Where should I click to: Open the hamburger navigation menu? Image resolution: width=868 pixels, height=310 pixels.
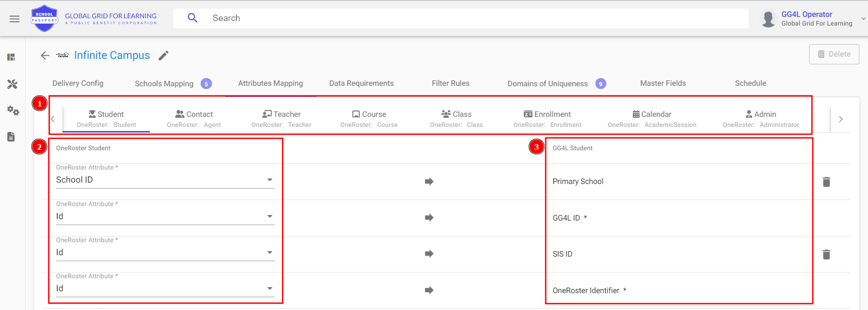click(15, 19)
